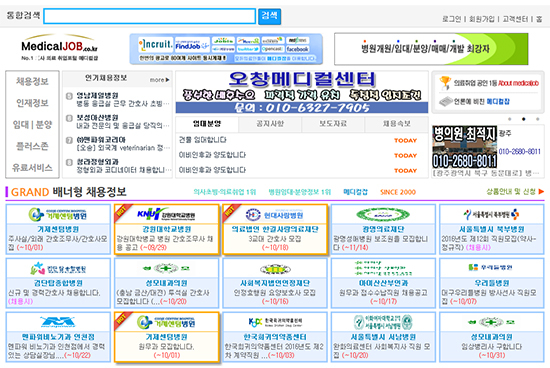Image resolution: width=550 pixels, height=368 pixels.
Task: Focus the 통합검색 search input field
Action: point(149,16)
